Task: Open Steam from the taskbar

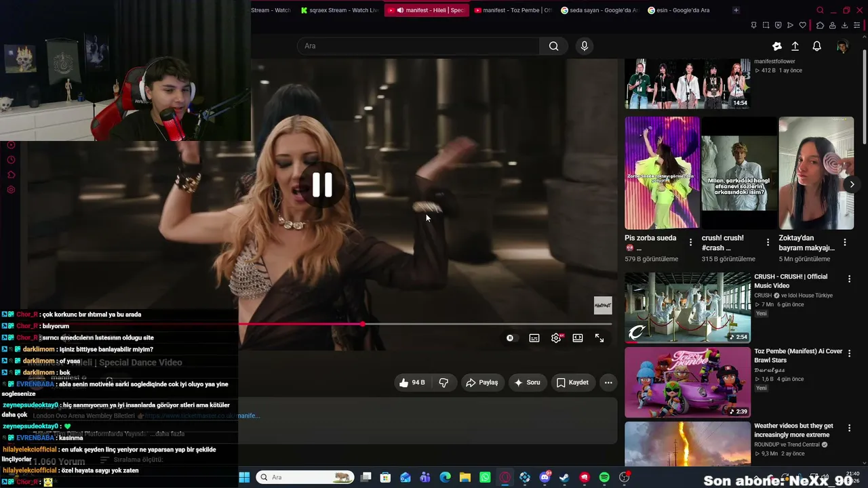Action: point(564,477)
